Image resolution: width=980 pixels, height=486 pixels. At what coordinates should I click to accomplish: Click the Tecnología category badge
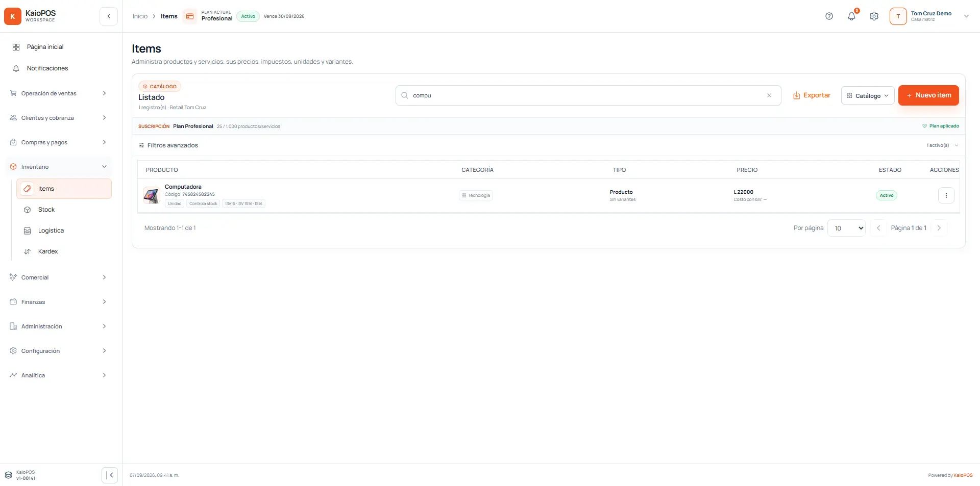click(476, 195)
